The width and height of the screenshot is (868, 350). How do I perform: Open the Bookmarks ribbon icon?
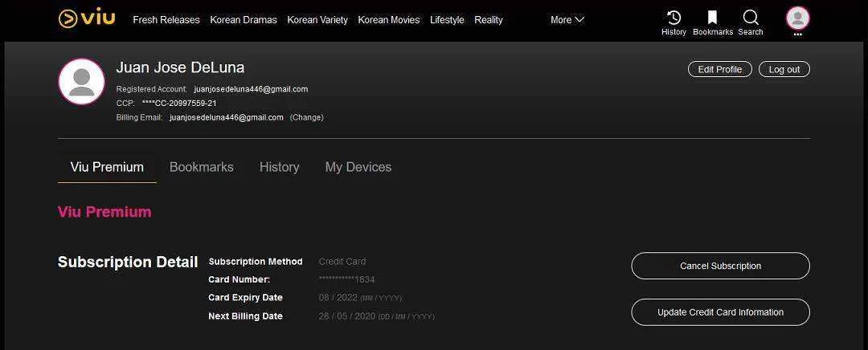tap(712, 17)
